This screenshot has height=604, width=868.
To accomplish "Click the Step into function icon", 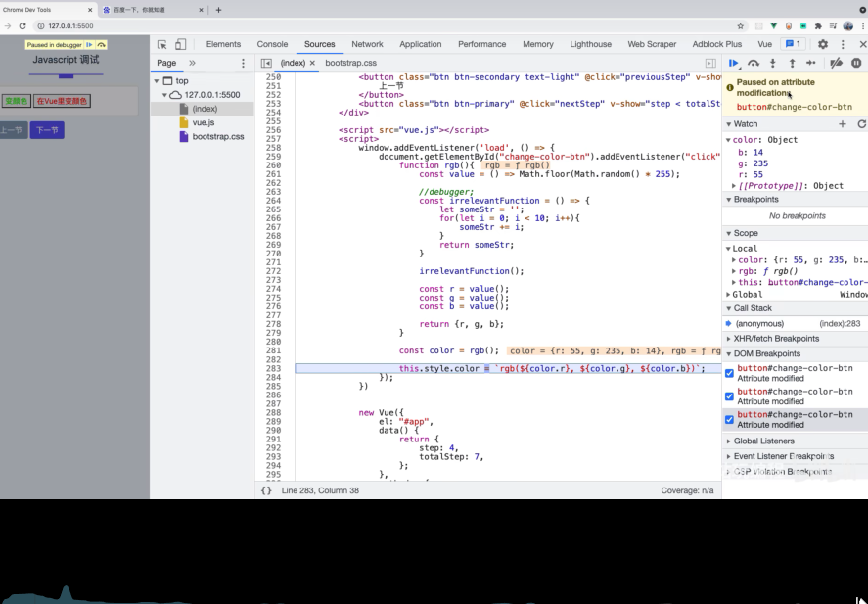I will 773,63.
